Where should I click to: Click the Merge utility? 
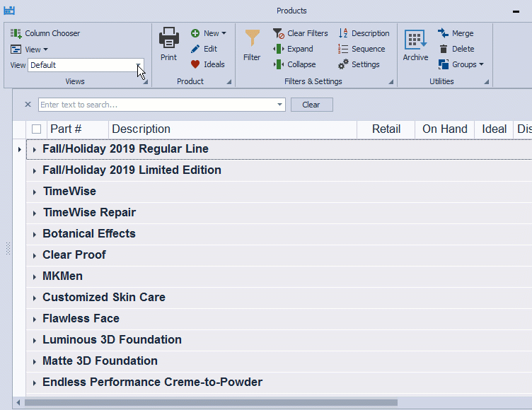point(456,33)
